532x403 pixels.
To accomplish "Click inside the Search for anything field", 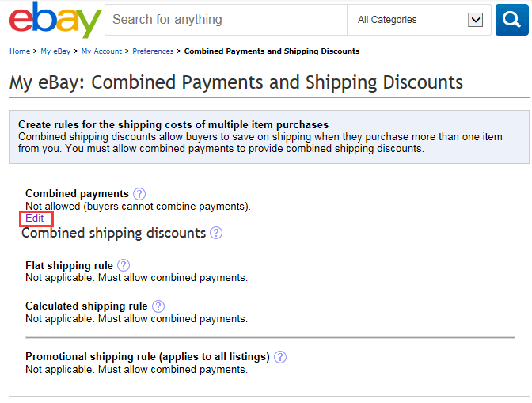I will point(226,20).
